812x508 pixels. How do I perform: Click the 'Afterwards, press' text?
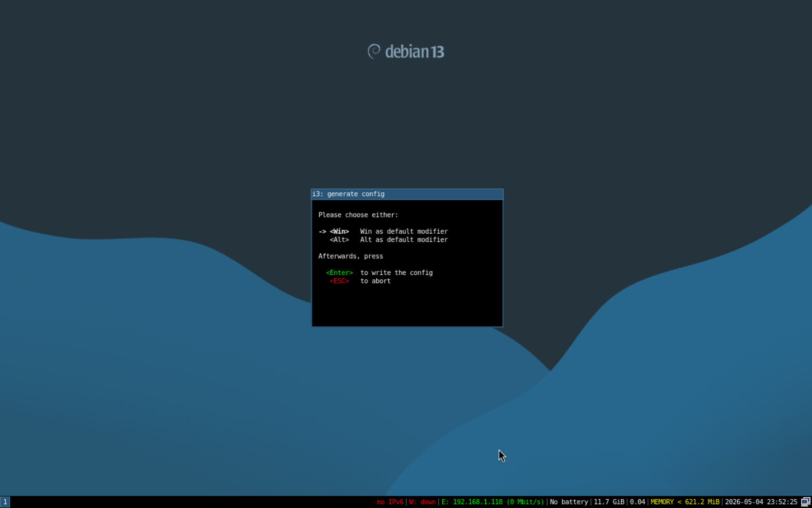tap(350, 256)
